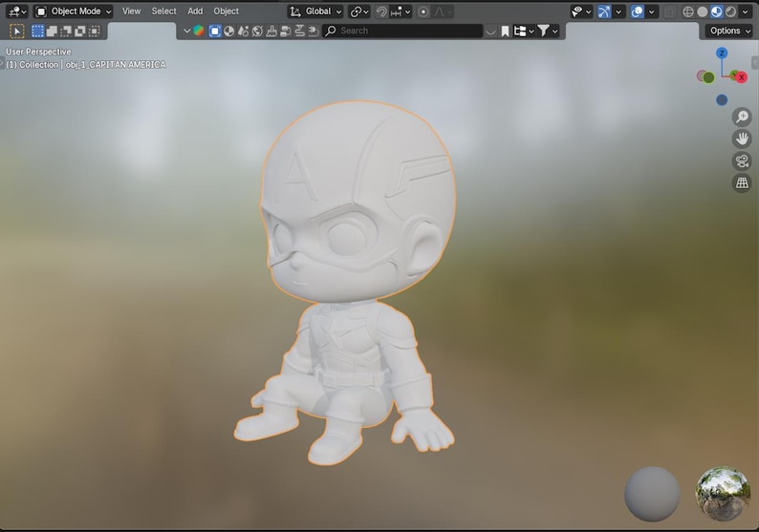759x532 pixels.
Task: Switch perspective/orthographic grid button
Action: (x=742, y=182)
